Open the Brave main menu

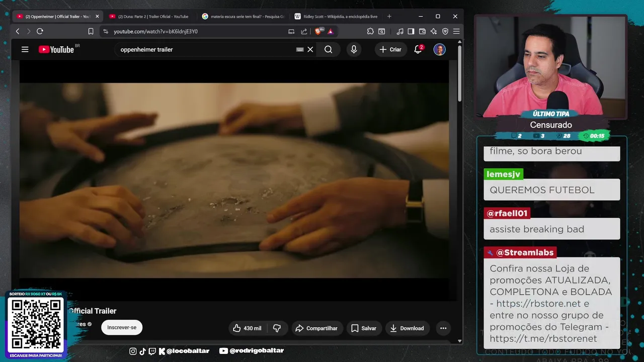[x=456, y=31]
